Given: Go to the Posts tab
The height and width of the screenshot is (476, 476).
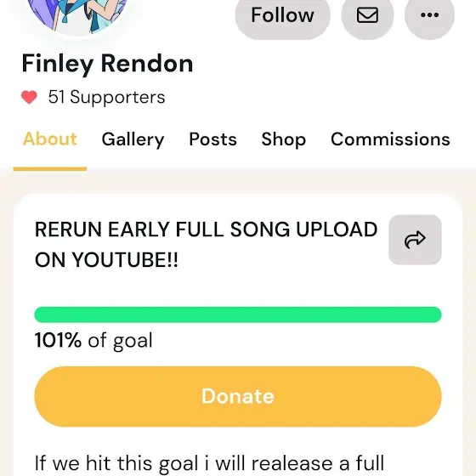Looking at the screenshot, I should click(x=212, y=139).
